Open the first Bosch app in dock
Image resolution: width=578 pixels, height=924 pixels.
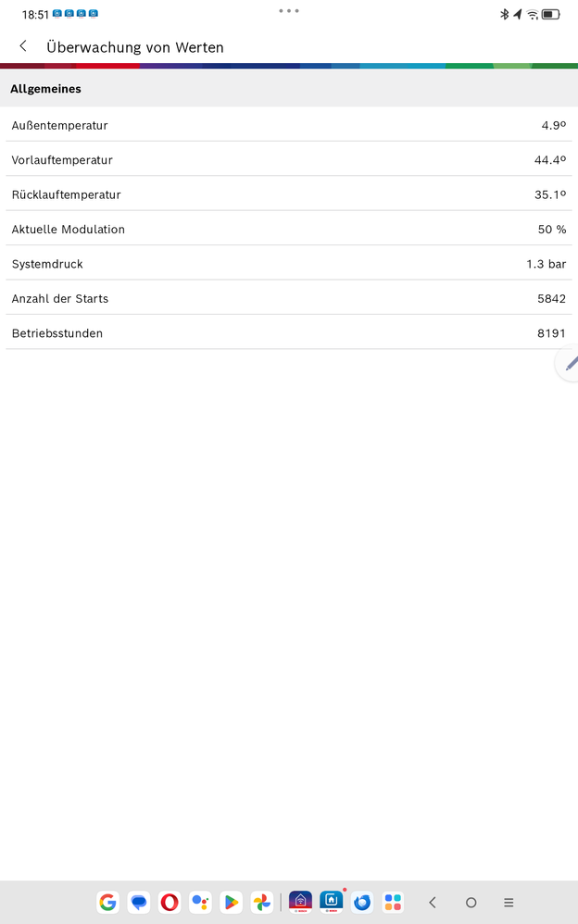[300, 902]
